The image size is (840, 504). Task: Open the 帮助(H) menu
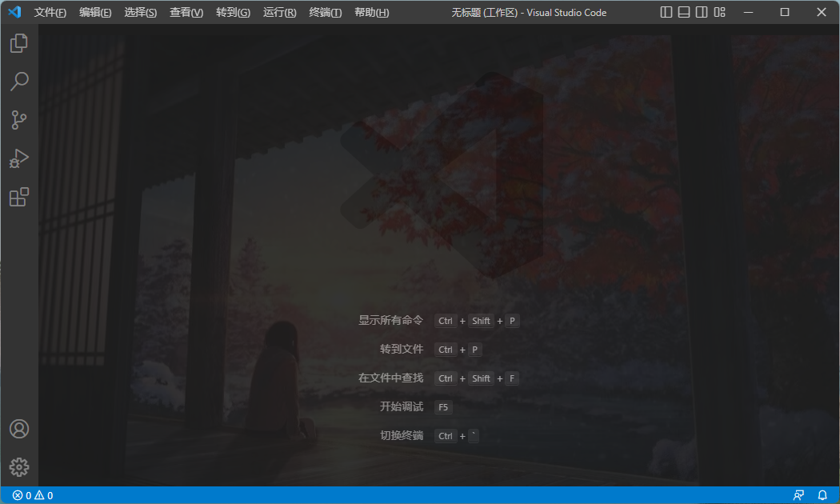click(x=371, y=12)
